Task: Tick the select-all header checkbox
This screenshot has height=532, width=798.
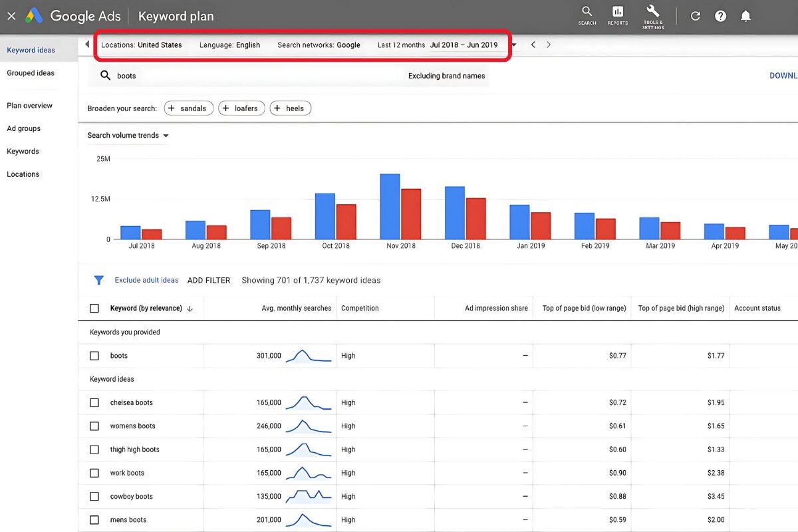Action: [94, 309]
